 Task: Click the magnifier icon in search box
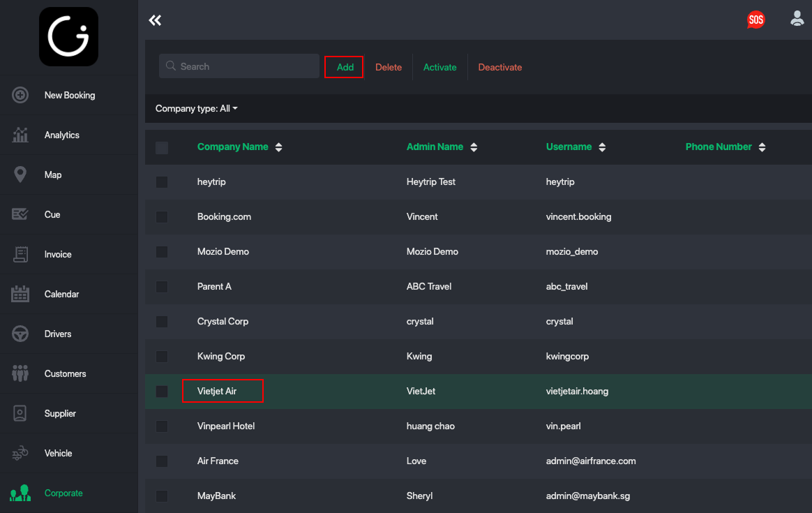point(170,66)
